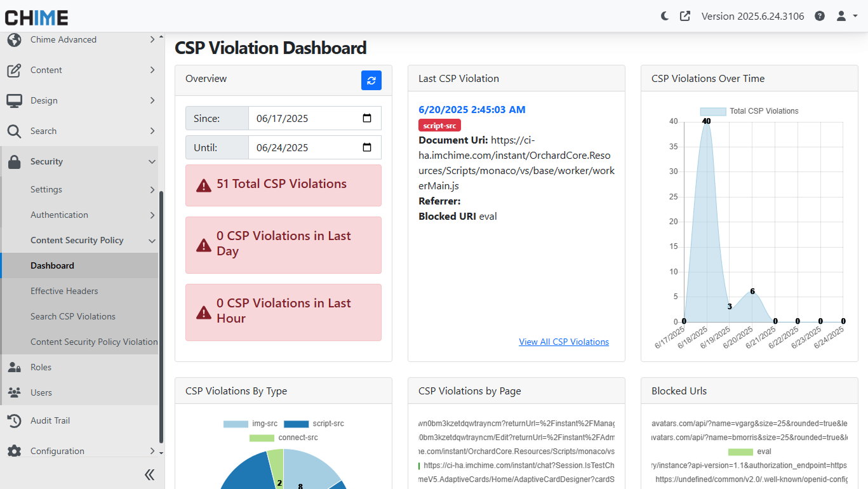Toggle Total CSP Violations legend swatch
The image size is (868, 489).
713,111
